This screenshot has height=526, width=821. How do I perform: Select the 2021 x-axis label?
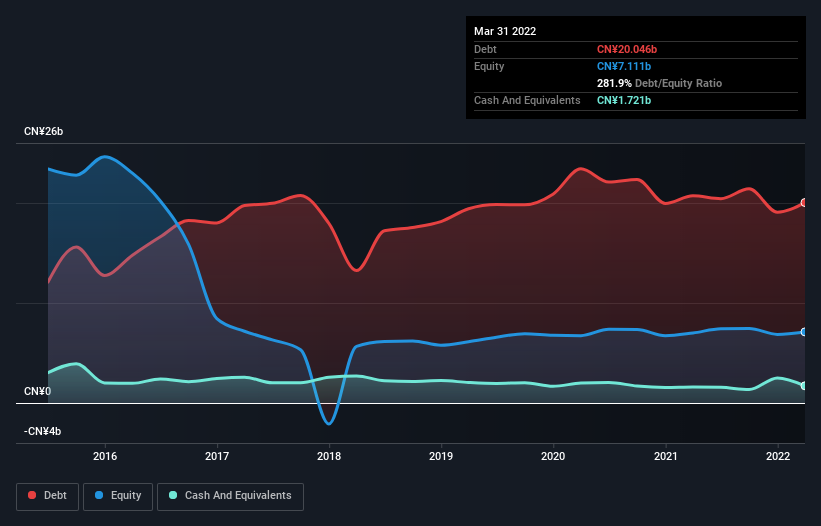[x=665, y=456]
